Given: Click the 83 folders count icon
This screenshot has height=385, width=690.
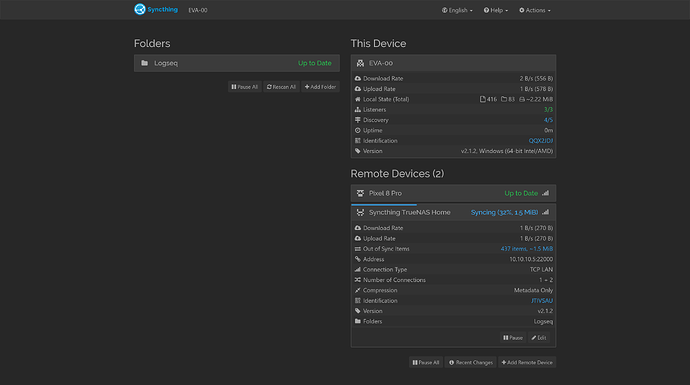Looking at the screenshot, I should click(504, 99).
